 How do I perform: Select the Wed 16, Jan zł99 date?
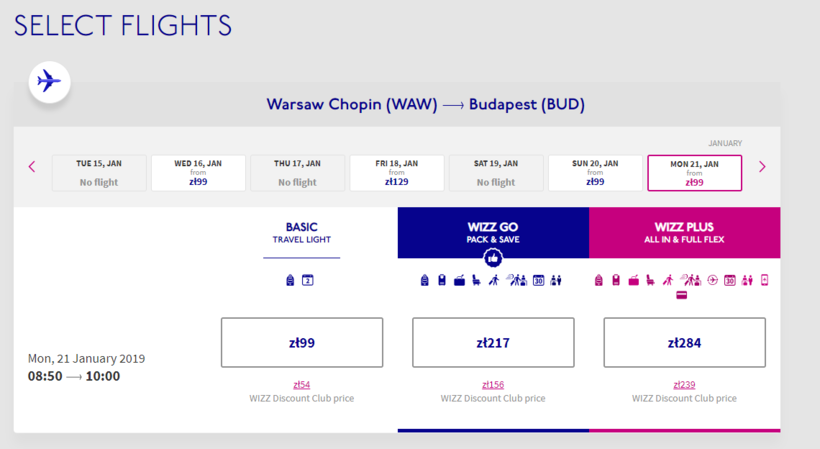[x=198, y=173]
